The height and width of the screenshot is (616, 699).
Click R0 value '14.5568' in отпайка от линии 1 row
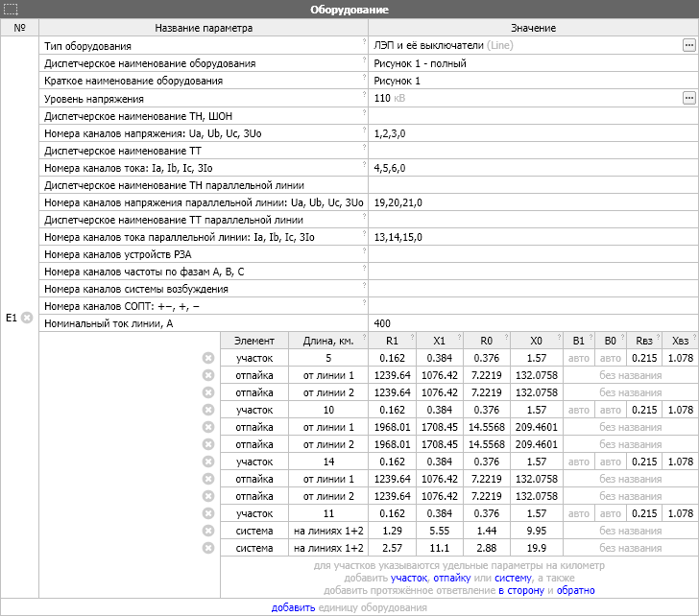(x=487, y=427)
